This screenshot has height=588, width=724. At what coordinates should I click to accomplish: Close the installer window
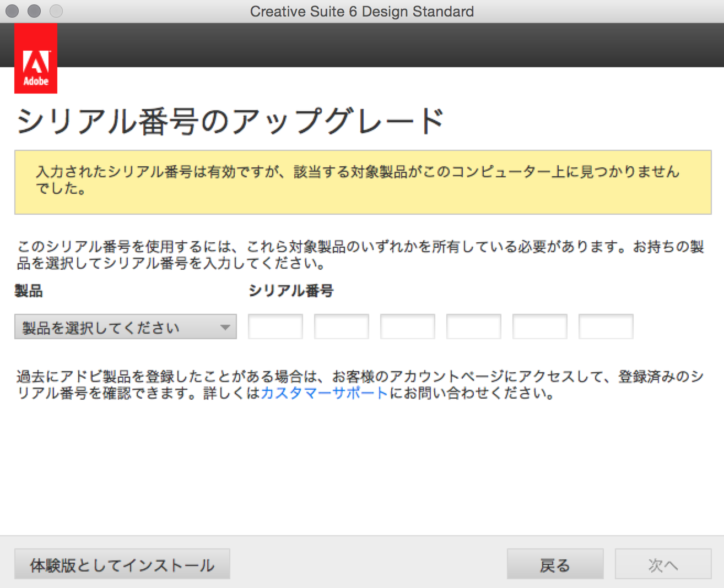(x=12, y=11)
